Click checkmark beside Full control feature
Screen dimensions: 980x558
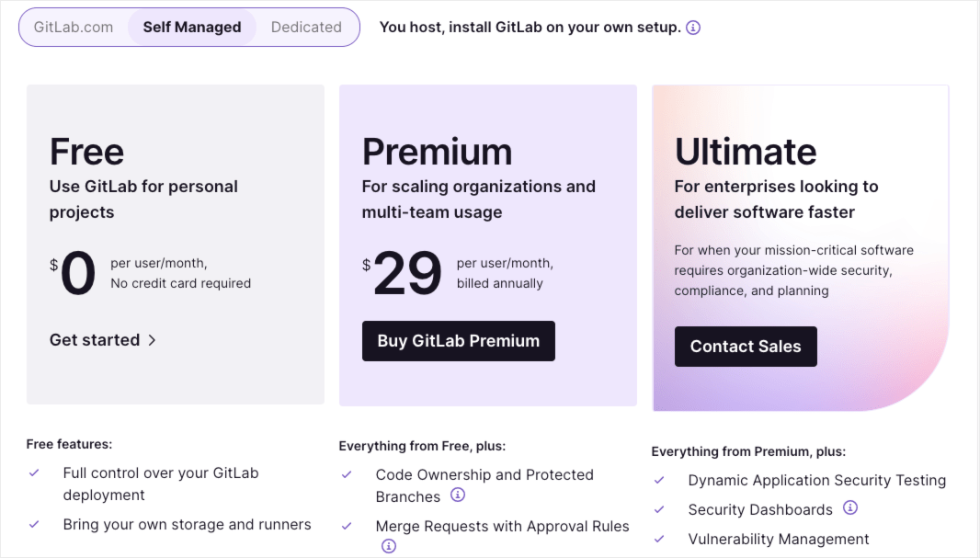34,473
